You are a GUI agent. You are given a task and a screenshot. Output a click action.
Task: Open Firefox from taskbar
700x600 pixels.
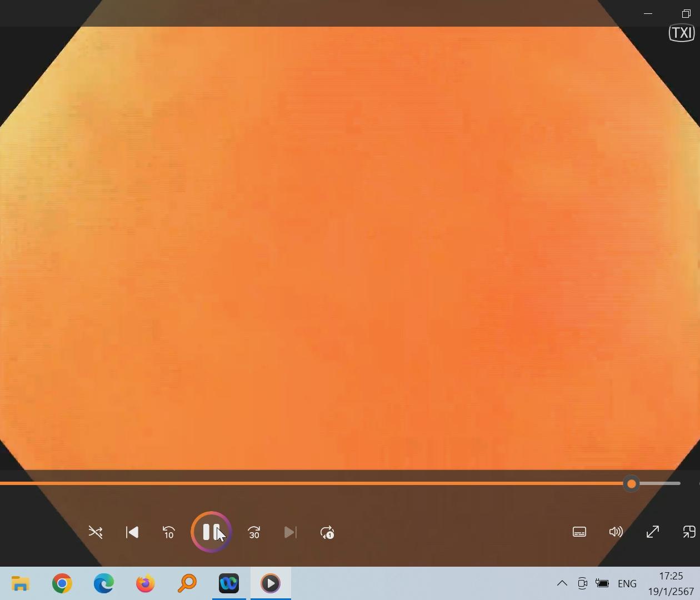click(x=146, y=583)
